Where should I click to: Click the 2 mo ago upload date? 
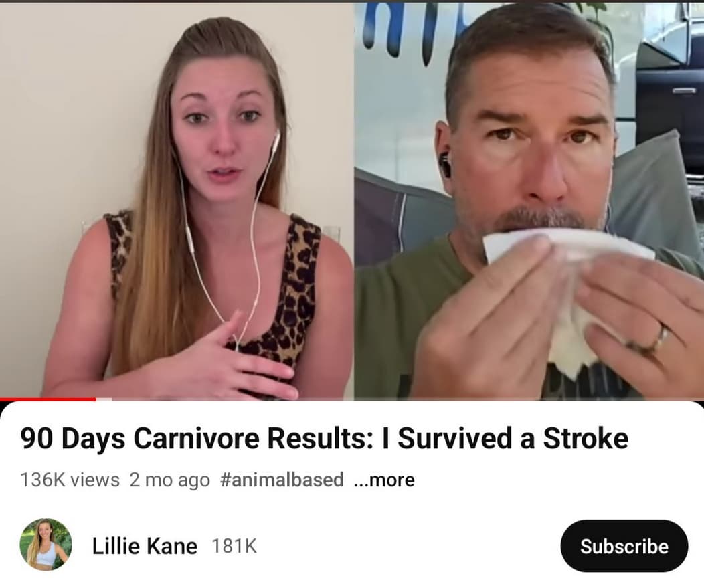(170, 480)
